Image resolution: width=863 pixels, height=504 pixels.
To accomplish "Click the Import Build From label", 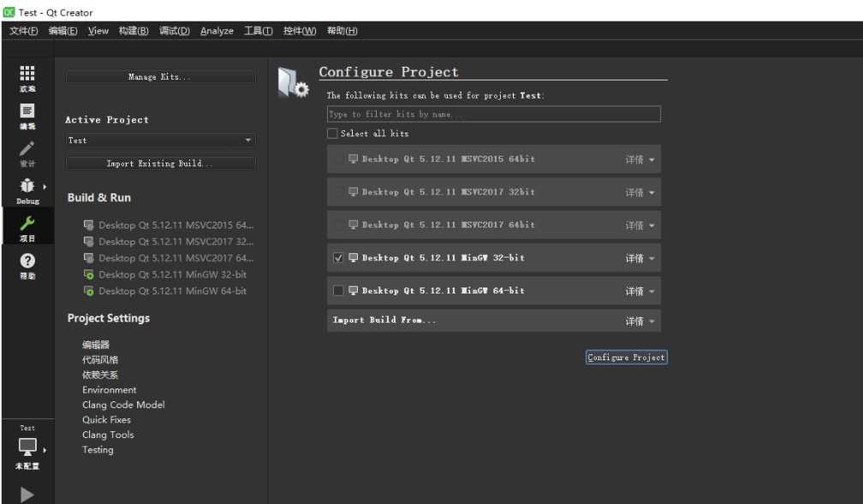I will point(384,320).
